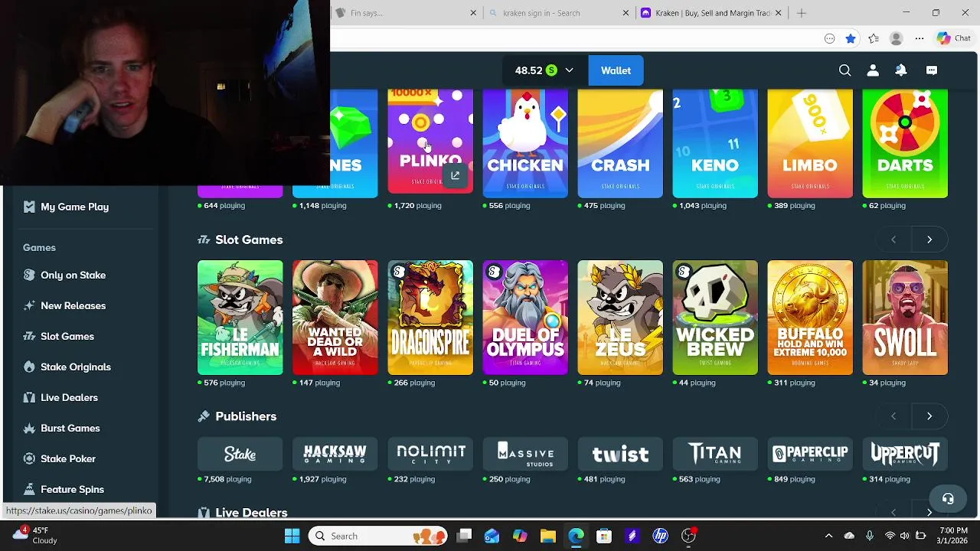Viewport: 980px width, 551px height.
Task: Open the Limbo game tile
Action: click(x=810, y=143)
